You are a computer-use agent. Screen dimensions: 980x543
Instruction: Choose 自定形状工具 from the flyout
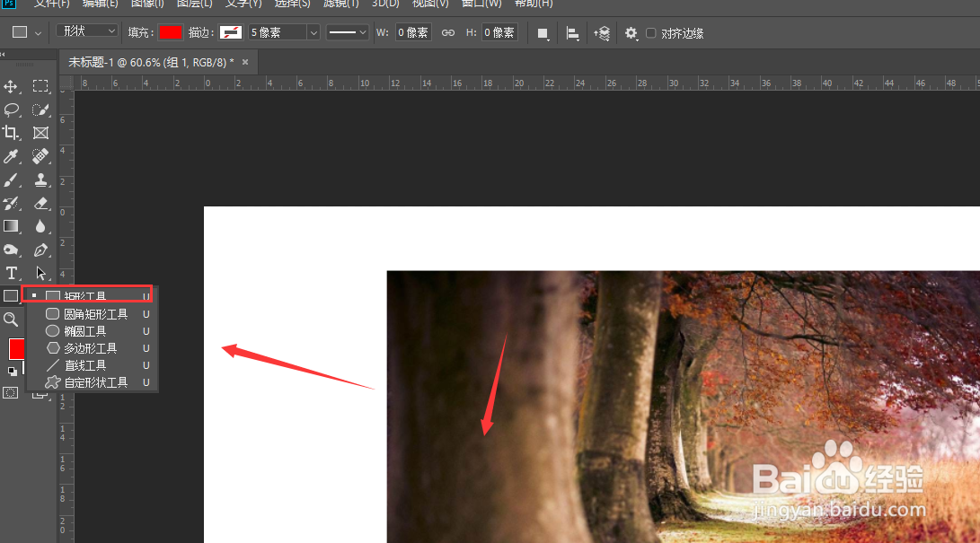[92, 382]
